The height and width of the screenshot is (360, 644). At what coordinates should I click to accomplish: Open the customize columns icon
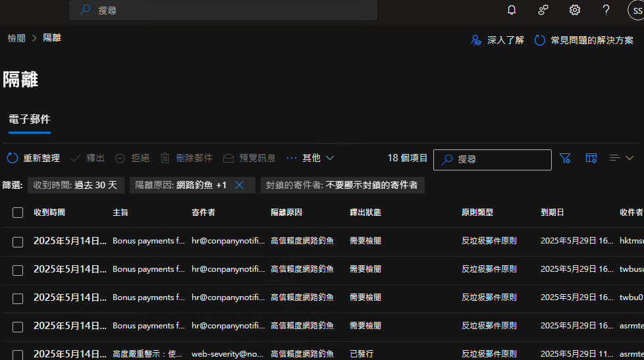pos(591,158)
